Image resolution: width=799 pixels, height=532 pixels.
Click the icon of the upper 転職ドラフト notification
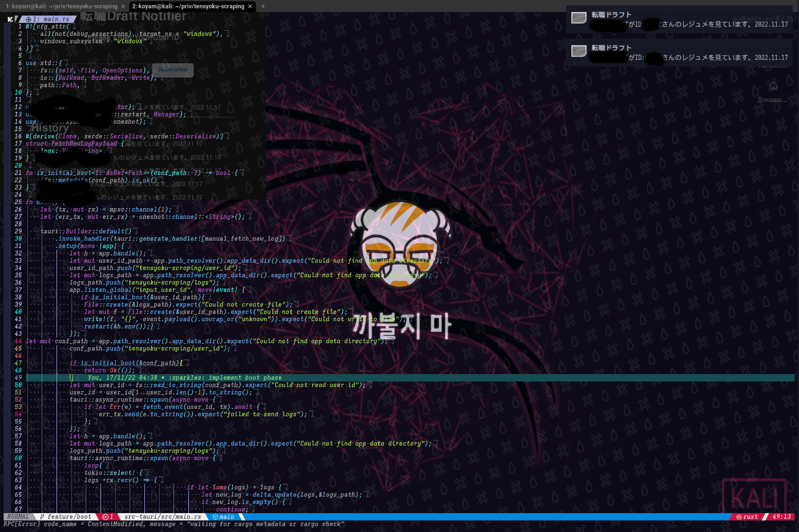tap(579, 18)
